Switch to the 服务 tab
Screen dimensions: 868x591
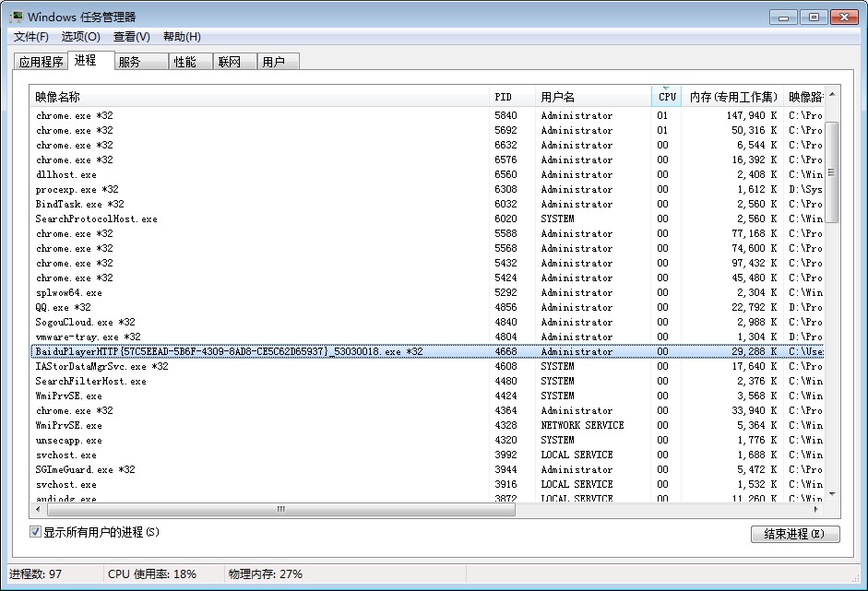coord(141,62)
